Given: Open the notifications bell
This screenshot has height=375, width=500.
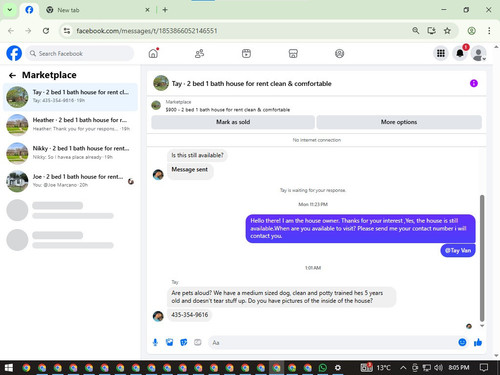Looking at the screenshot, I should pos(460,53).
